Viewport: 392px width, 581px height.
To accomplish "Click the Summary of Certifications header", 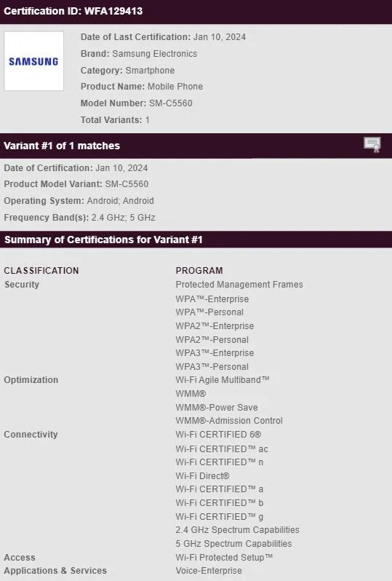I will pyautogui.click(x=196, y=240).
